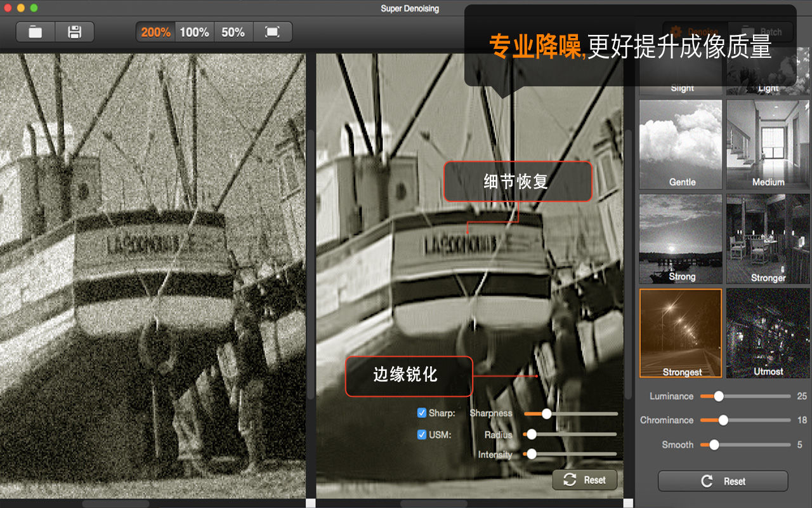
Task: Select the Gentle preset thumbnail
Action: click(x=681, y=144)
